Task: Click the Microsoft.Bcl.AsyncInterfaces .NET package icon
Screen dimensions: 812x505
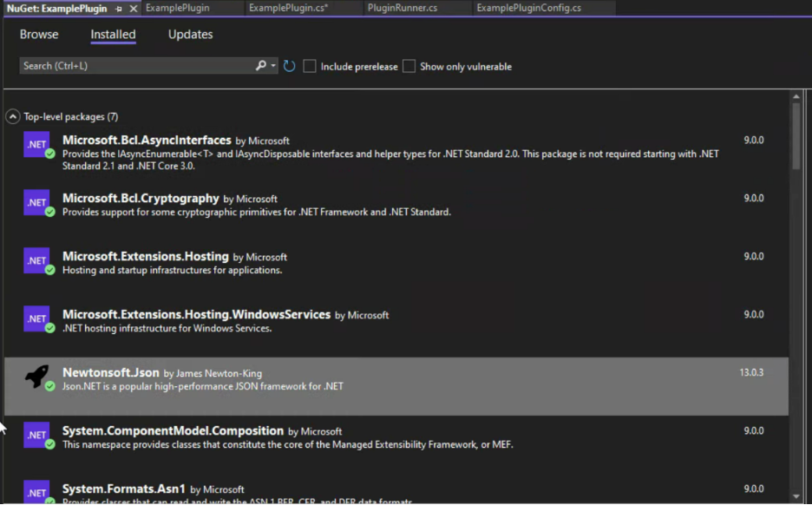Action: click(x=36, y=145)
